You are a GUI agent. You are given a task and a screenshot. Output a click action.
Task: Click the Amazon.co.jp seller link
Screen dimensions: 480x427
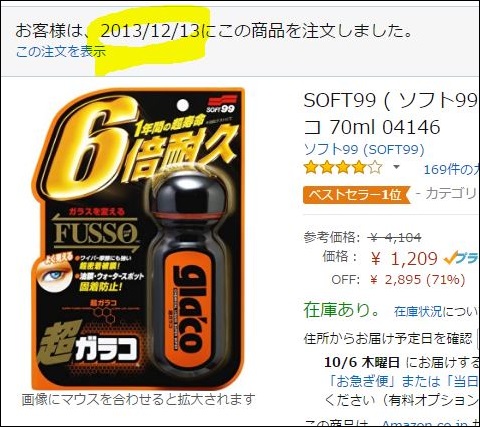click(430, 423)
